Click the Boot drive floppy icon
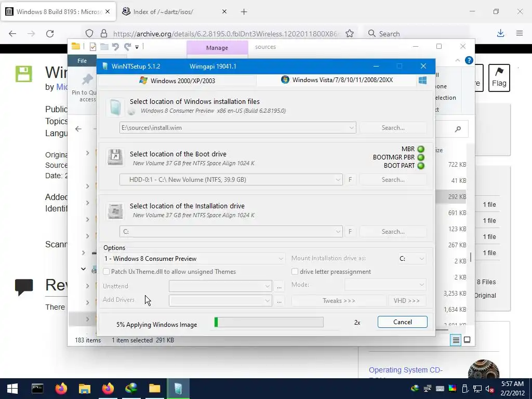This screenshot has width=532, height=399. click(115, 157)
